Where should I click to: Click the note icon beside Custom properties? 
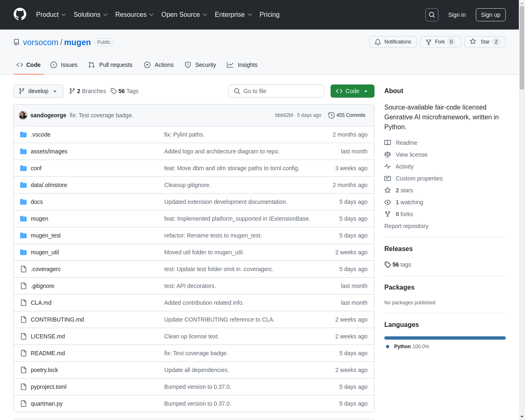click(388, 178)
